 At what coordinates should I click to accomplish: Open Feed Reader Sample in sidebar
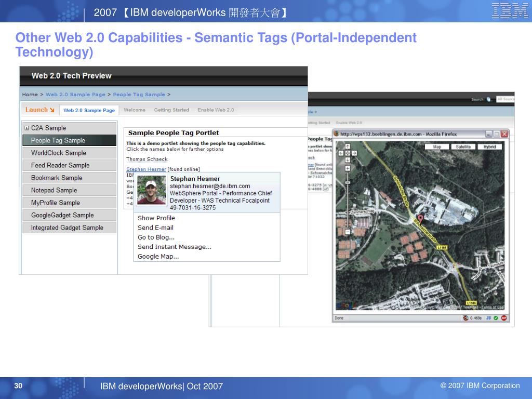point(69,165)
